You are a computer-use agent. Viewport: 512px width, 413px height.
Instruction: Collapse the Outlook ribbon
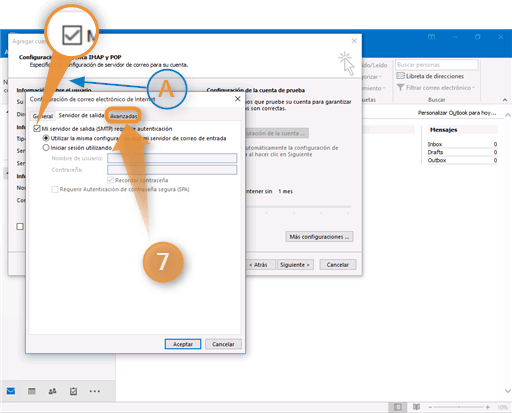(x=505, y=100)
